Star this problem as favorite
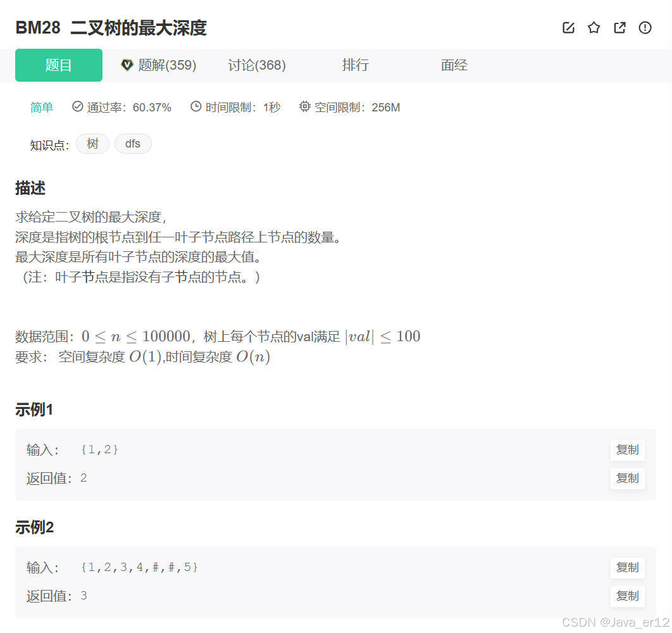This screenshot has width=672, height=633. (x=594, y=28)
